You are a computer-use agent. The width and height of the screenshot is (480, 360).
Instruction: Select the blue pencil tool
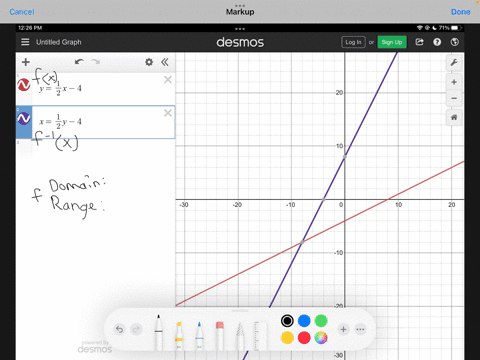199,335
